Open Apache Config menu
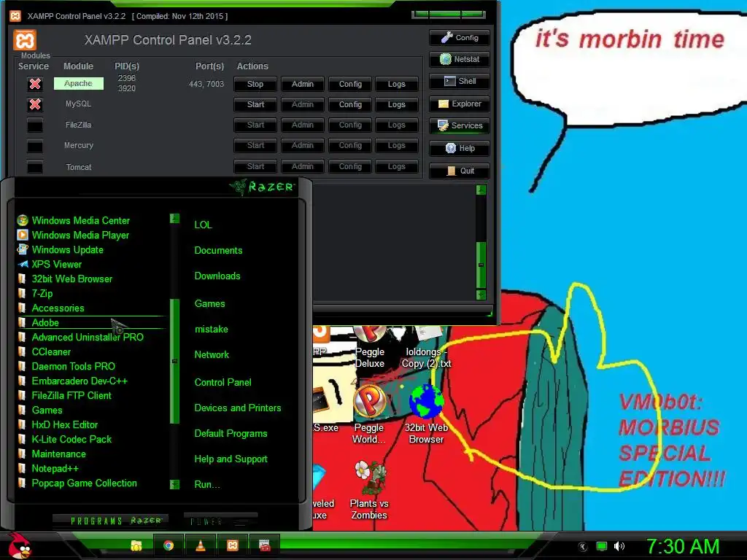The image size is (747, 560). coord(350,84)
